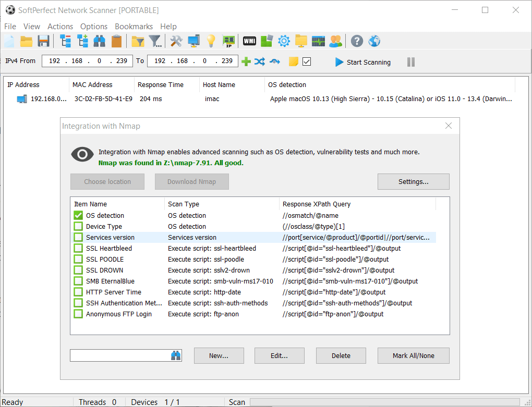The height and width of the screenshot is (407, 532).
Task: Sort results by the Host Name column header
Action: [232, 85]
